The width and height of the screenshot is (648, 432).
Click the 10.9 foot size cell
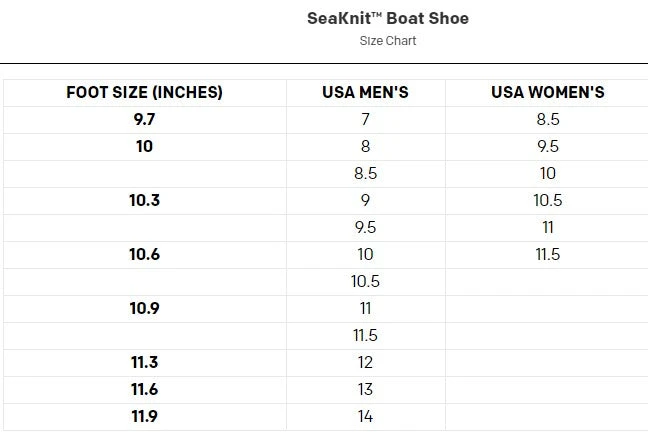[144, 308]
